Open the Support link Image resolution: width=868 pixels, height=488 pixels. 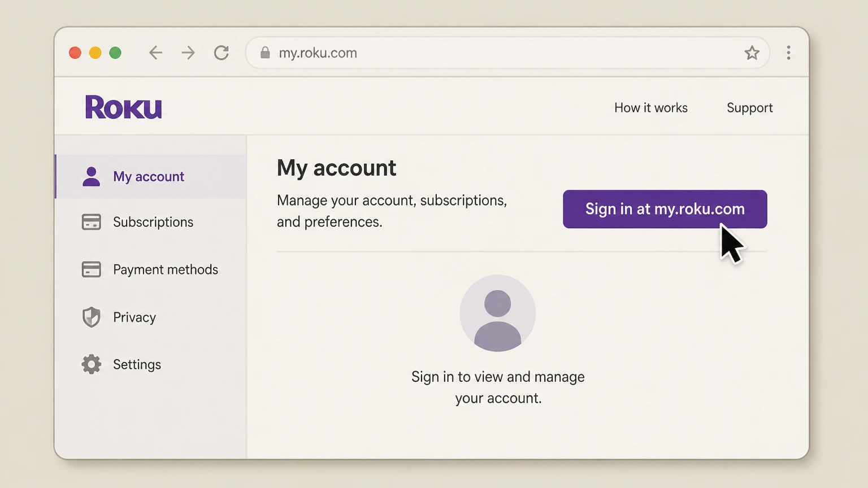coord(749,108)
